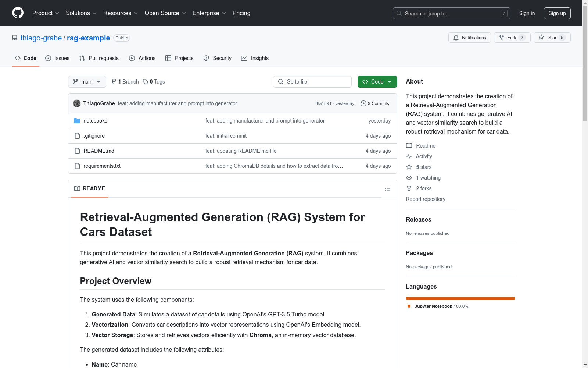This screenshot has width=588, height=368.
Task: Click the Readme book icon in About
Action: coord(409,146)
